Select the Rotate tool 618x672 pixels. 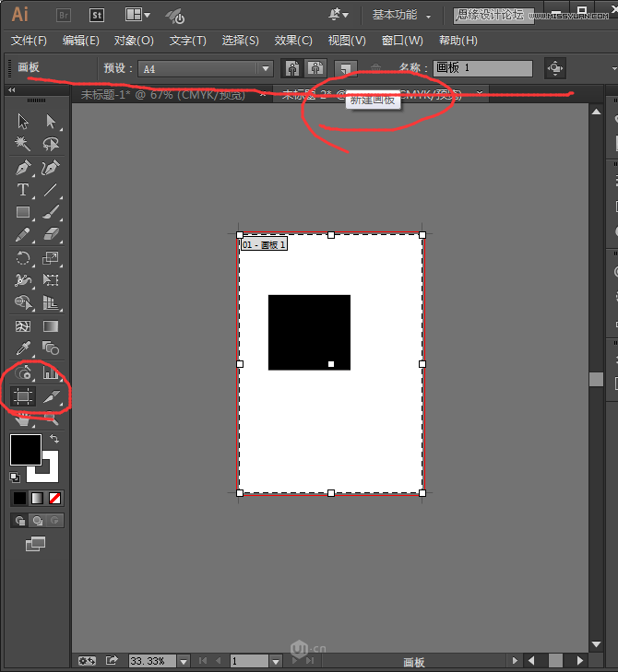(x=23, y=258)
